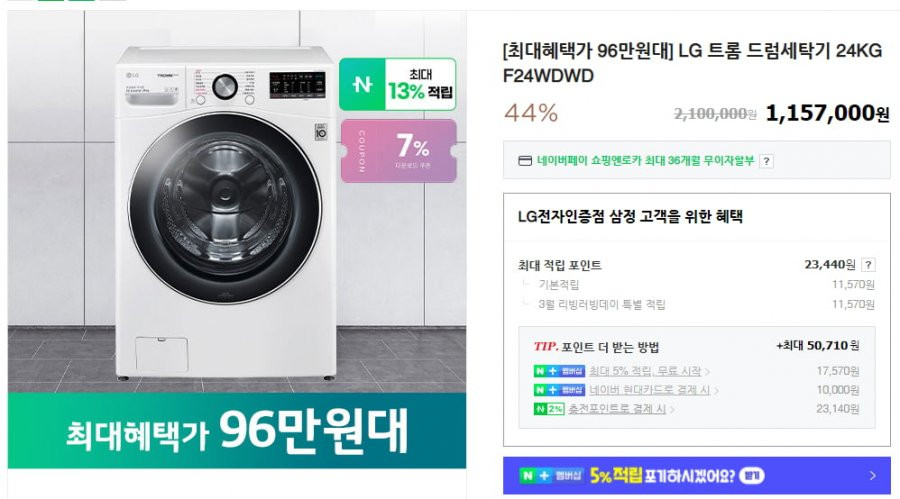
Task: Click the credit card icon in installment banner
Action: (525, 161)
